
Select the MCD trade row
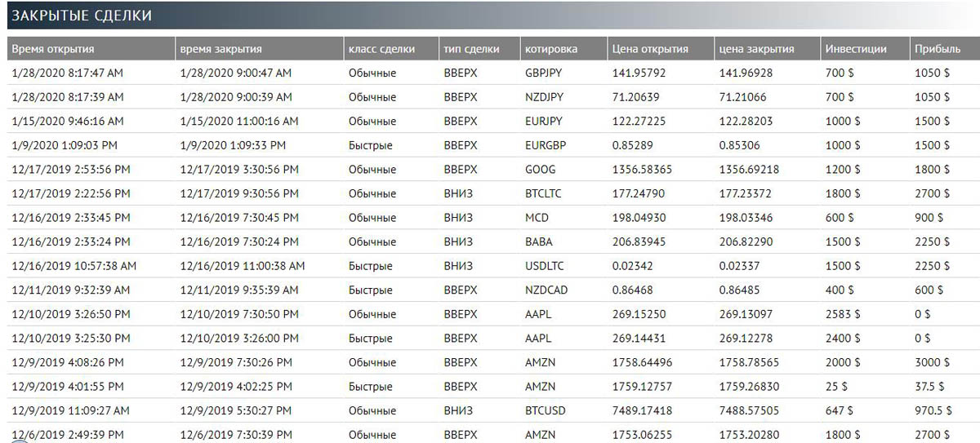tap(490, 218)
